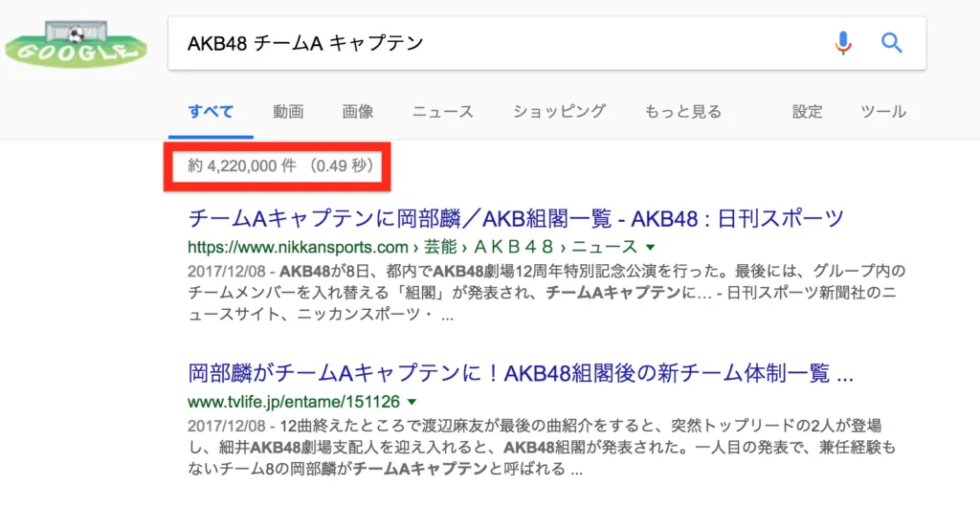The image size is (980, 507).
Task: Click the www.tvlife.jp/entame/151126 URL
Action: click(x=294, y=401)
